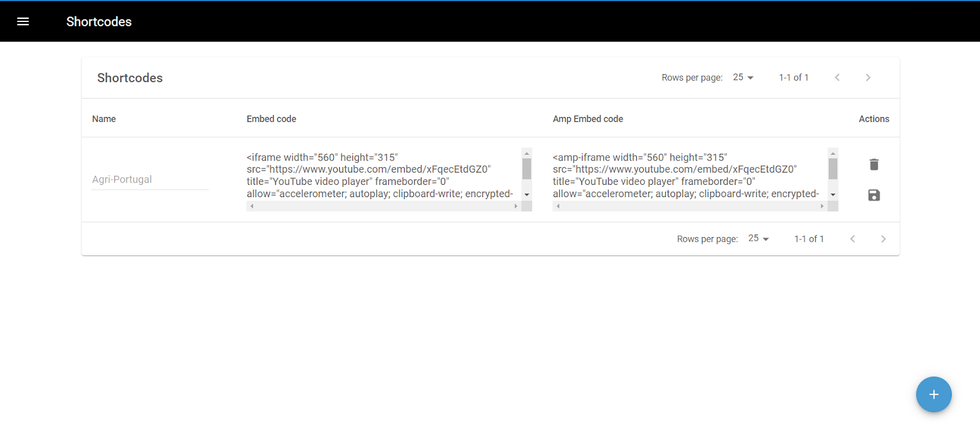980x425 pixels.
Task: Go to previous page in top pagination
Action: [x=837, y=77]
